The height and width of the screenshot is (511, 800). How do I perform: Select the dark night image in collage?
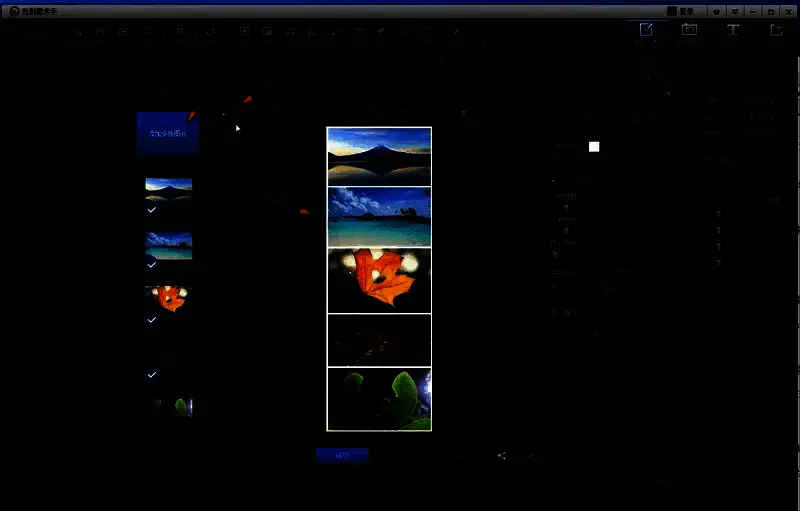[379, 340]
